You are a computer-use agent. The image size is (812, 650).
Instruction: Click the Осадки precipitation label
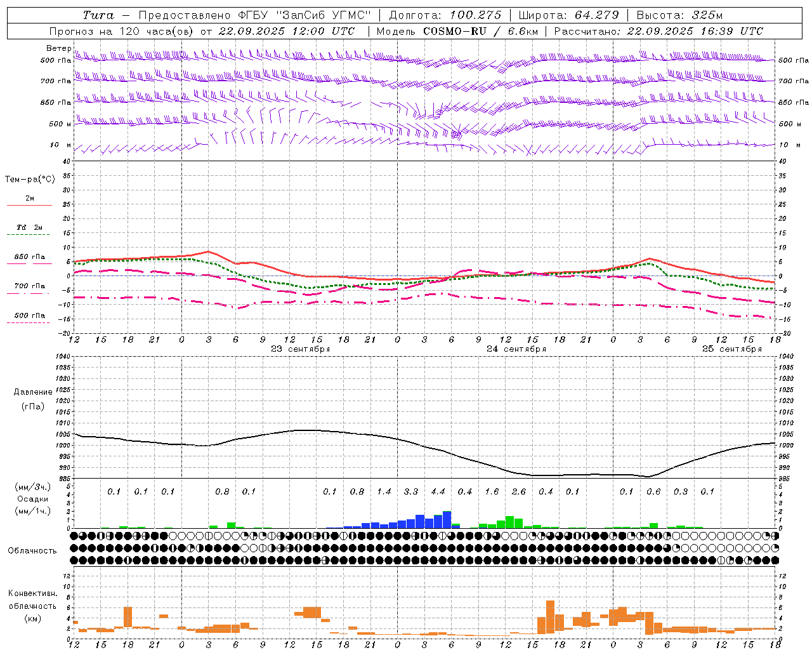[x=32, y=499]
